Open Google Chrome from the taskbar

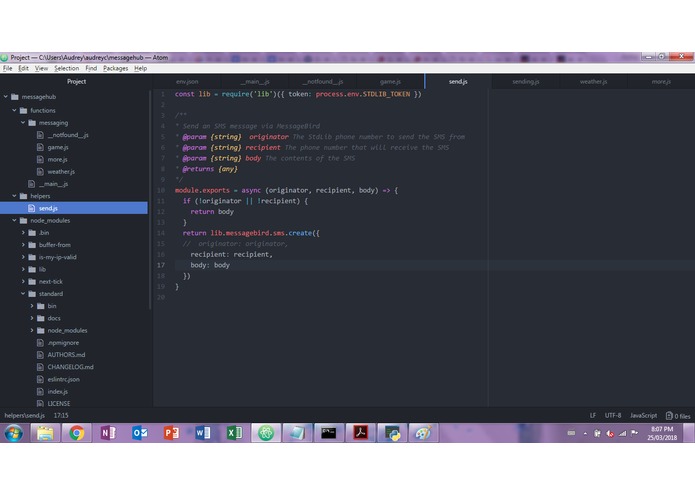coord(76,433)
